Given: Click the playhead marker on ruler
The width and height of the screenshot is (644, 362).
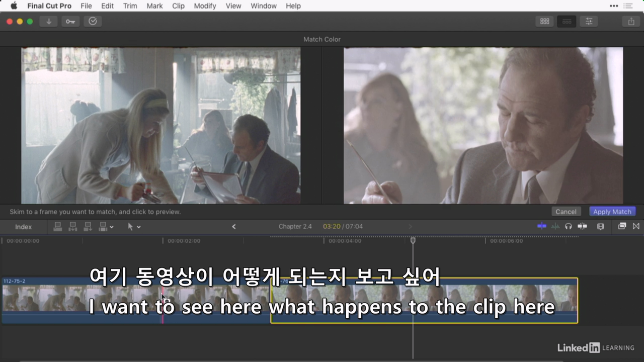Looking at the screenshot, I should (x=413, y=240).
